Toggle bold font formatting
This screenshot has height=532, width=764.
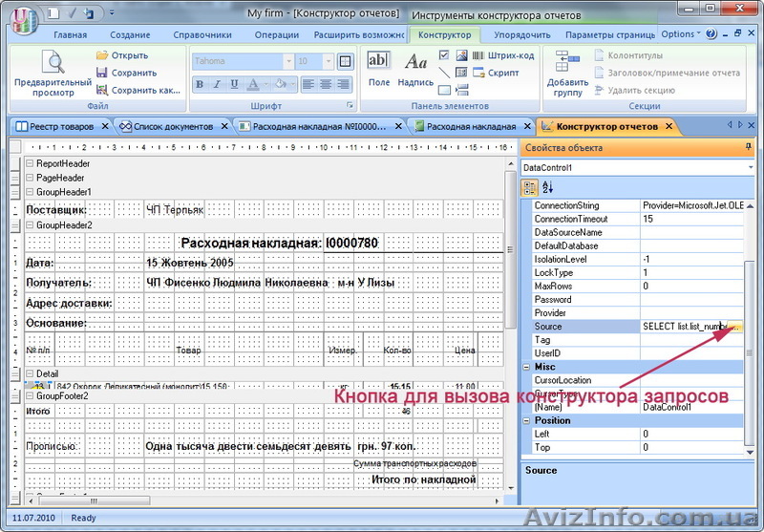click(x=200, y=84)
